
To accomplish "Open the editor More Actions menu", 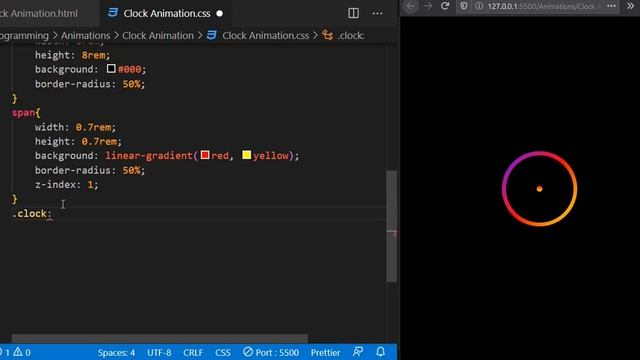I will click(x=378, y=13).
